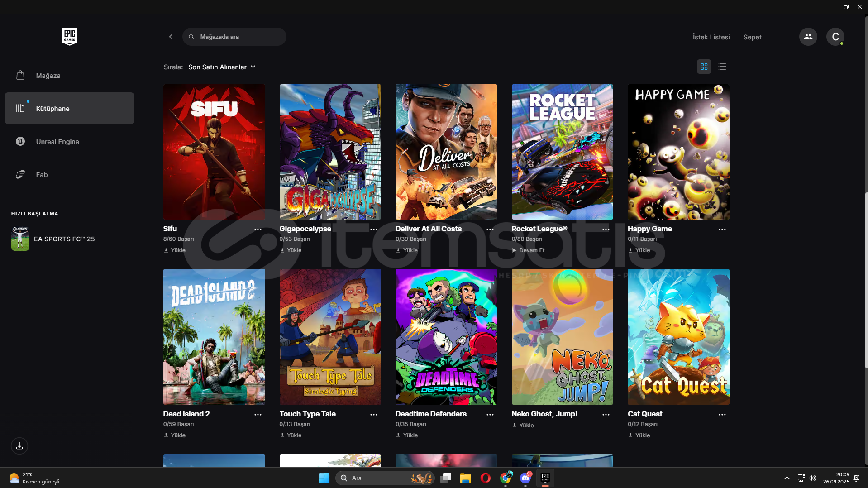Resume Rocket League with Devam Et
Screen dimensions: 868x488
coord(528,250)
